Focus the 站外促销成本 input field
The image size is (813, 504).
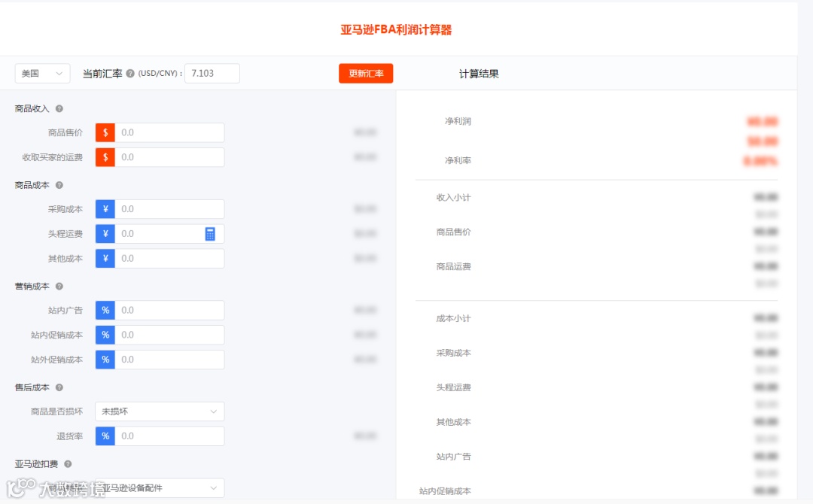tap(169, 360)
